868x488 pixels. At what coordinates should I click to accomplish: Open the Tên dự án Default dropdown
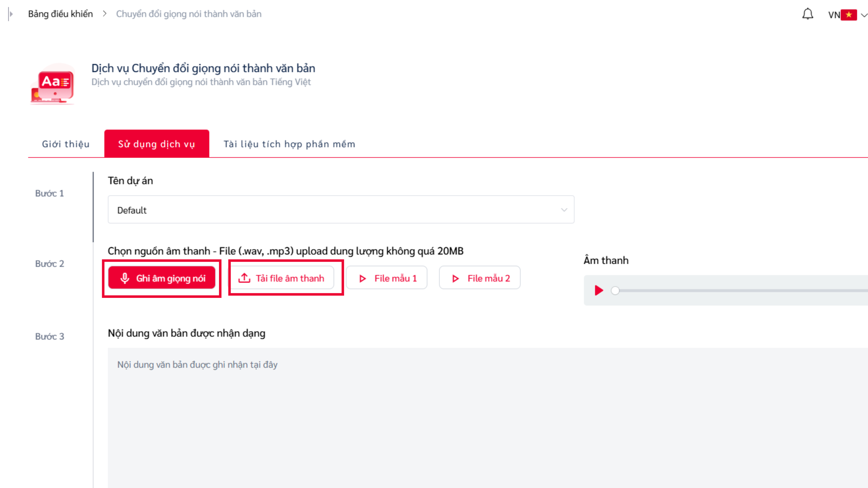tap(341, 210)
